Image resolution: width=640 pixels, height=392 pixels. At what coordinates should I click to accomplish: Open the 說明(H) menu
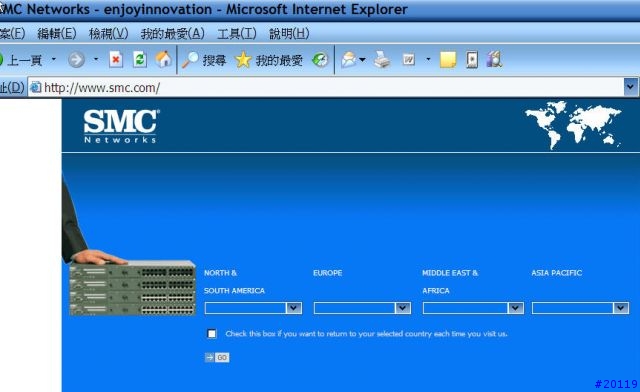coord(289,33)
